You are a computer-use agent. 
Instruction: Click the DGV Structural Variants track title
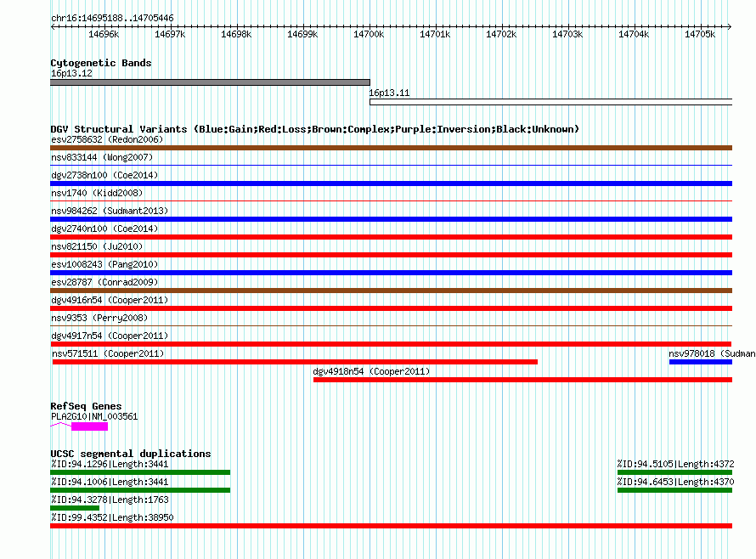click(315, 129)
